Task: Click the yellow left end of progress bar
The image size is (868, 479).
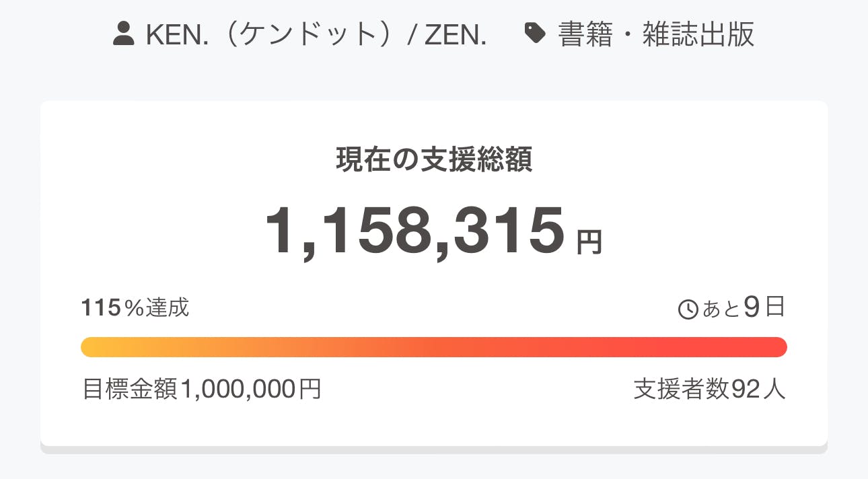Action: (x=92, y=347)
